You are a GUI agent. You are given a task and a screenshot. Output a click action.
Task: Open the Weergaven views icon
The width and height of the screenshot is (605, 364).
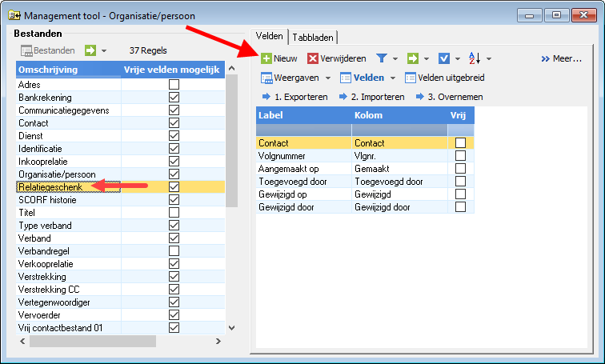[266, 78]
